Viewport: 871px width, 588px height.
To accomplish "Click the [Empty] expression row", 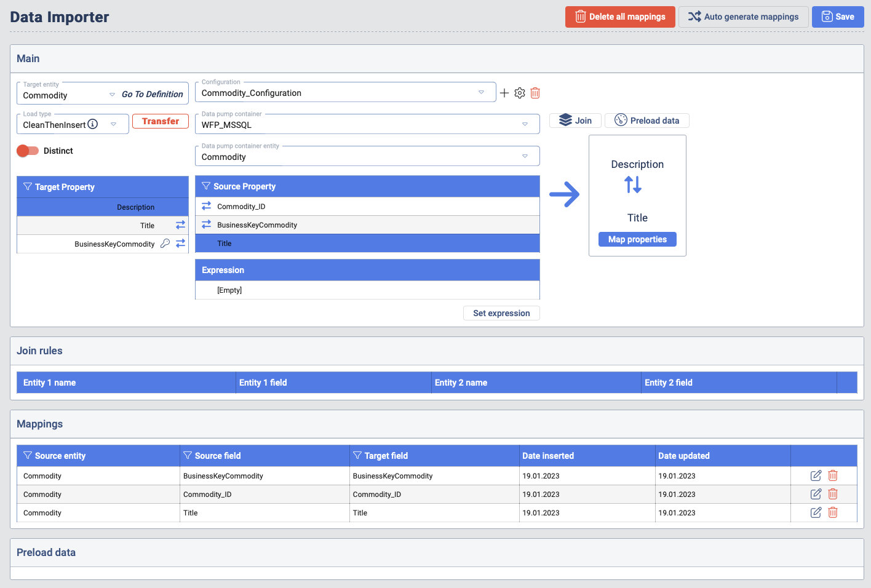I will (x=367, y=290).
